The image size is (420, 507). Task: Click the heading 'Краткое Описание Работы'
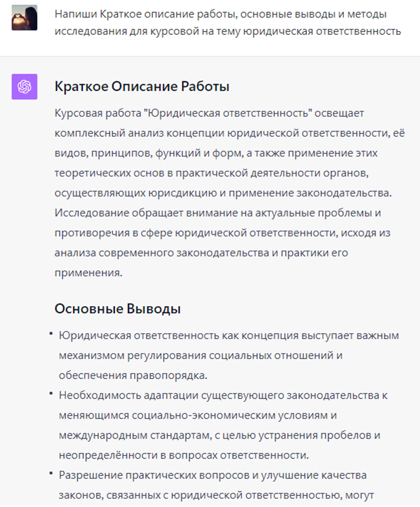[x=142, y=87]
